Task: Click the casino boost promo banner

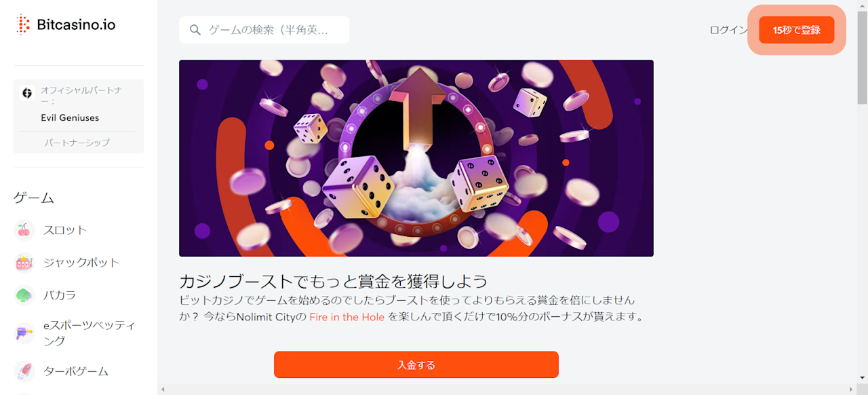Action: click(416, 158)
